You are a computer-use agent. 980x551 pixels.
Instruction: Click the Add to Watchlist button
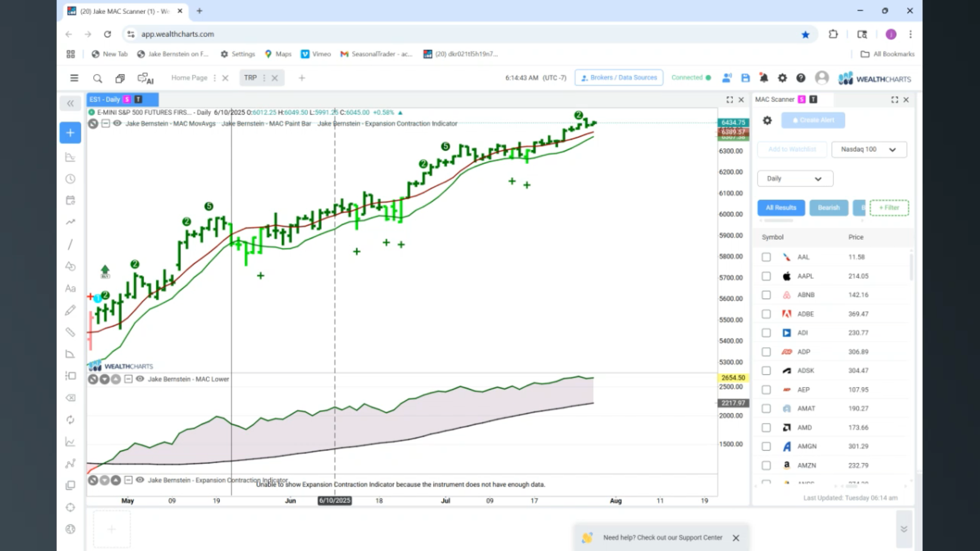click(792, 149)
